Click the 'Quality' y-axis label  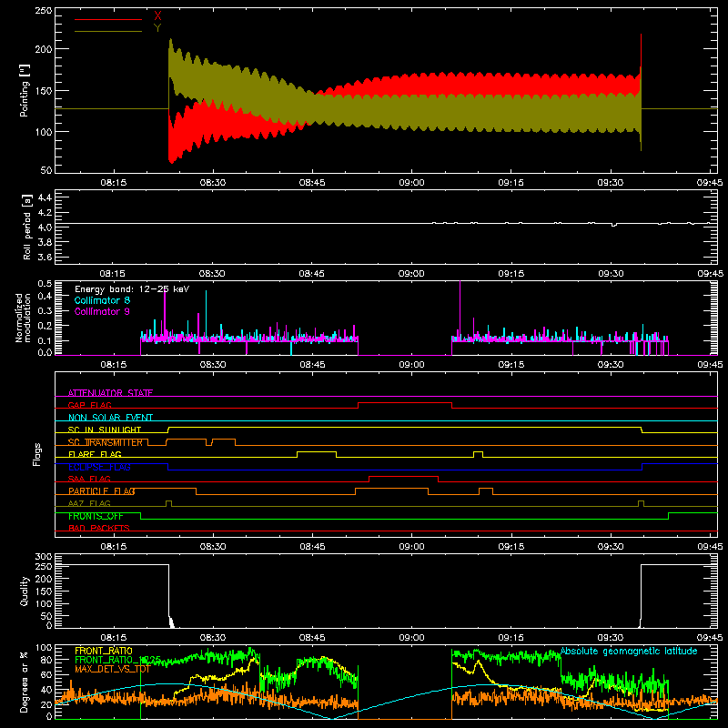coord(25,591)
